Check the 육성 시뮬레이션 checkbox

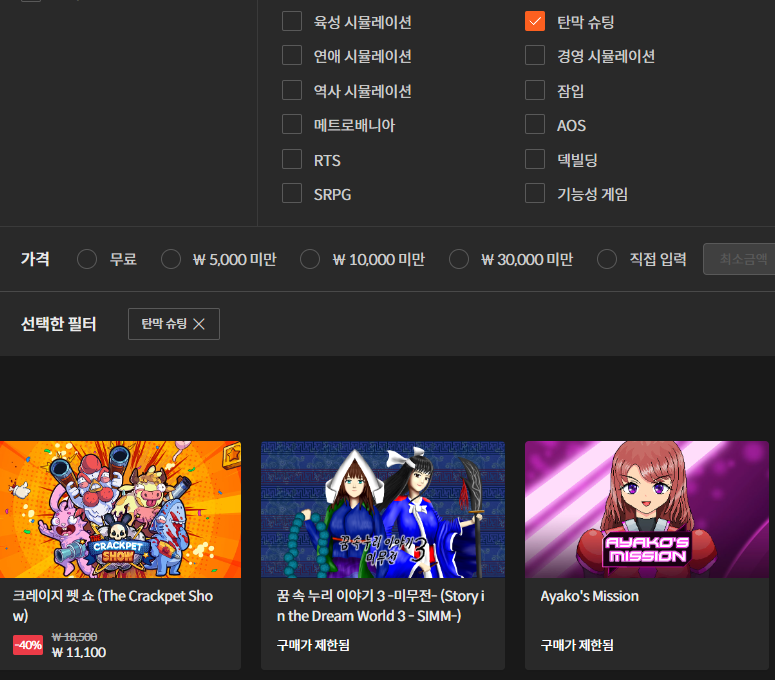pyautogui.click(x=292, y=22)
